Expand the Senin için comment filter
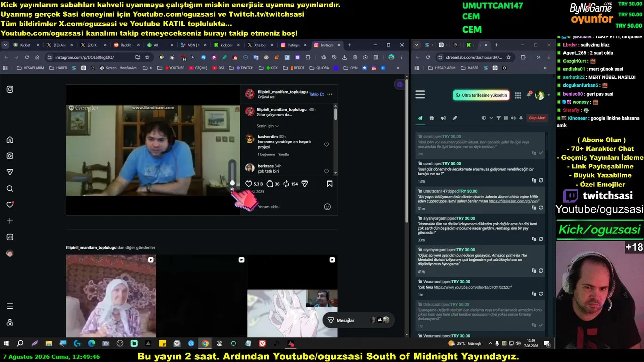The height and width of the screenshot is (362, 644). click(x=268, y=126)
